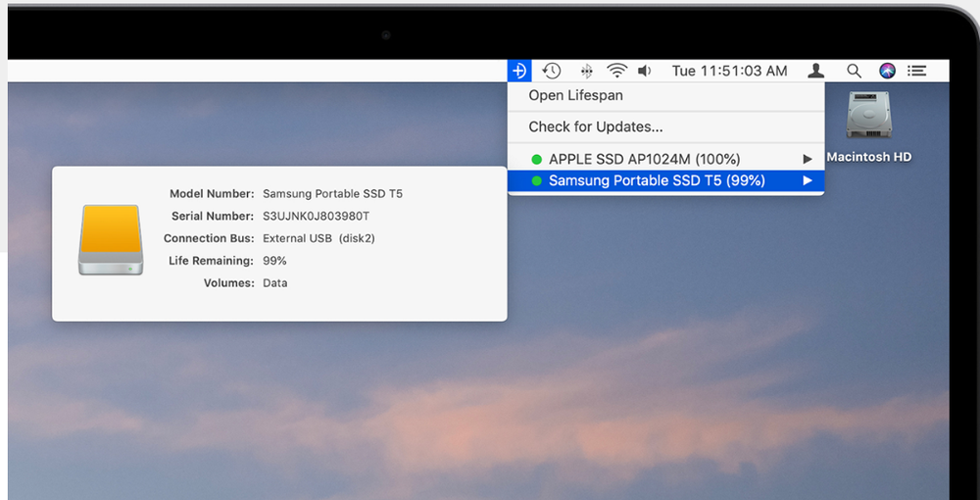Screen dimensions: 980x500
Task: Expand Samsung Portable SSD T5 submenu arrow
Action: tap(808, 180)
